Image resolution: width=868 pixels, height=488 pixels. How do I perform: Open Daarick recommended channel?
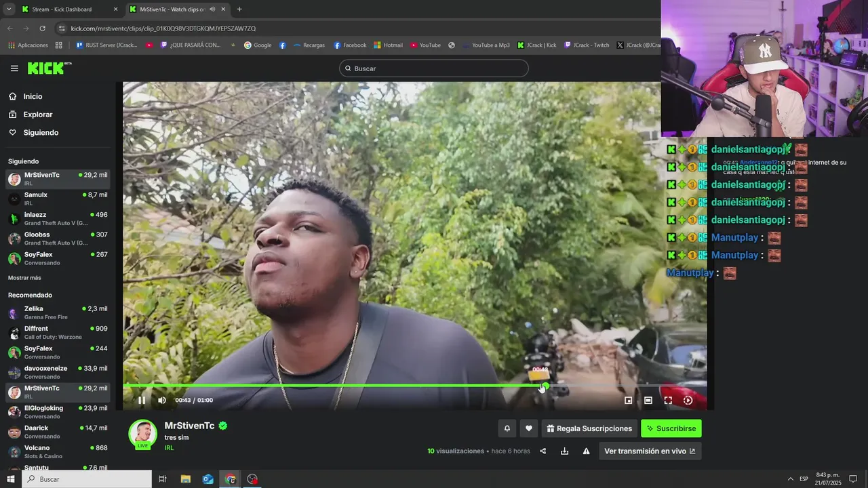click(58, 432)
